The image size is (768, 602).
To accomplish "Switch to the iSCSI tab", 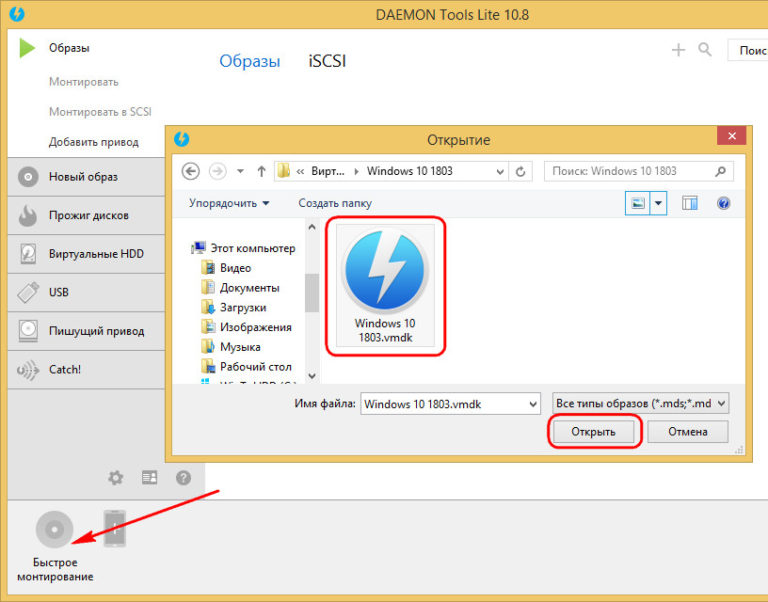I will click(327, 61).
